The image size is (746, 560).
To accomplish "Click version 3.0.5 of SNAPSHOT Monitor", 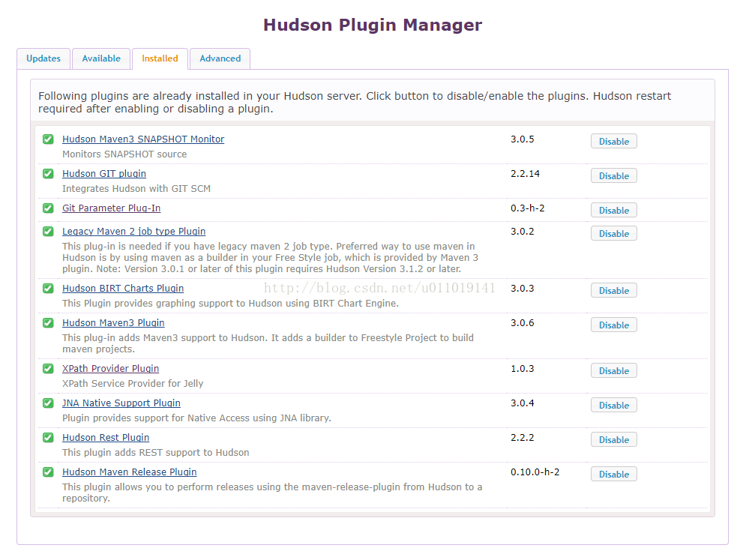I will coord(523,139).
